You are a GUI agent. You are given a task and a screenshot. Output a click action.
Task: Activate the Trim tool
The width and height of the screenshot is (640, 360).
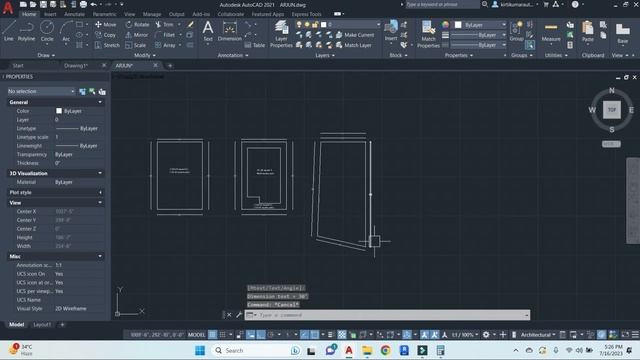164,24
